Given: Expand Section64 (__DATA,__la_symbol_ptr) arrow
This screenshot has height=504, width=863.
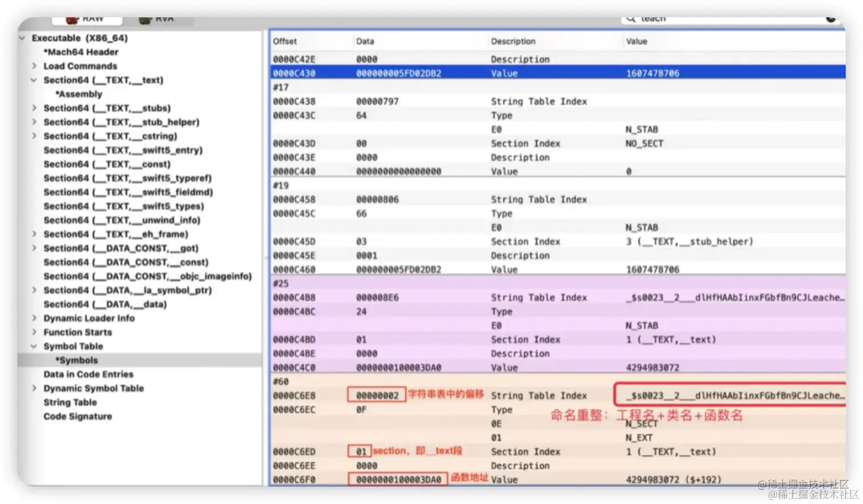Looking at the screenshot, I should [34, 291].
